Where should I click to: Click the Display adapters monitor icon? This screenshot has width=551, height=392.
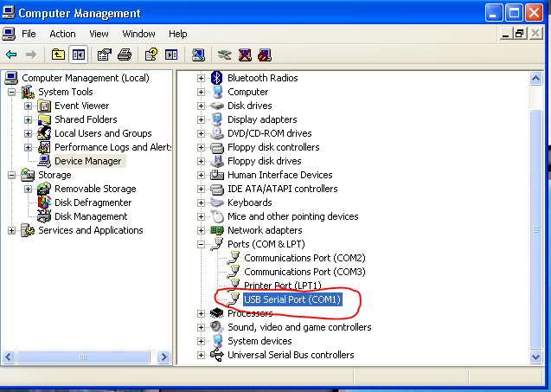(x=217, y=119)
